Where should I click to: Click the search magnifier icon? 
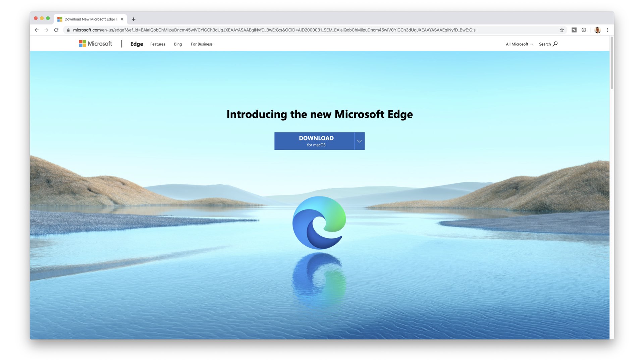555,44
